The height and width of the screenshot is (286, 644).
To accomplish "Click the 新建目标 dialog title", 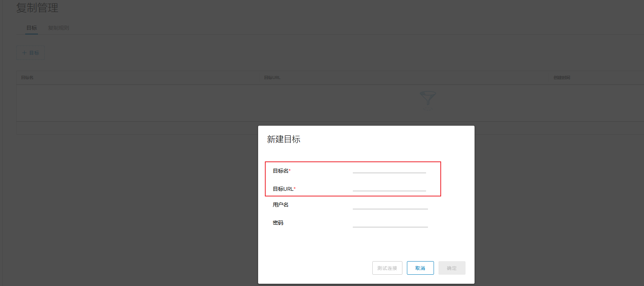I will point(284,139).
